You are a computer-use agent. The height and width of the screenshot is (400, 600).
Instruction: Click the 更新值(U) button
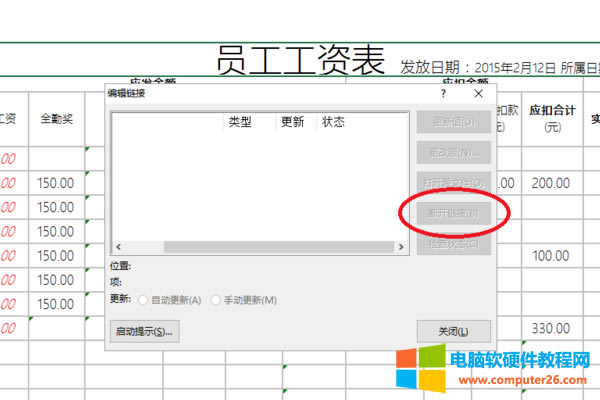(x=455, y=122)
